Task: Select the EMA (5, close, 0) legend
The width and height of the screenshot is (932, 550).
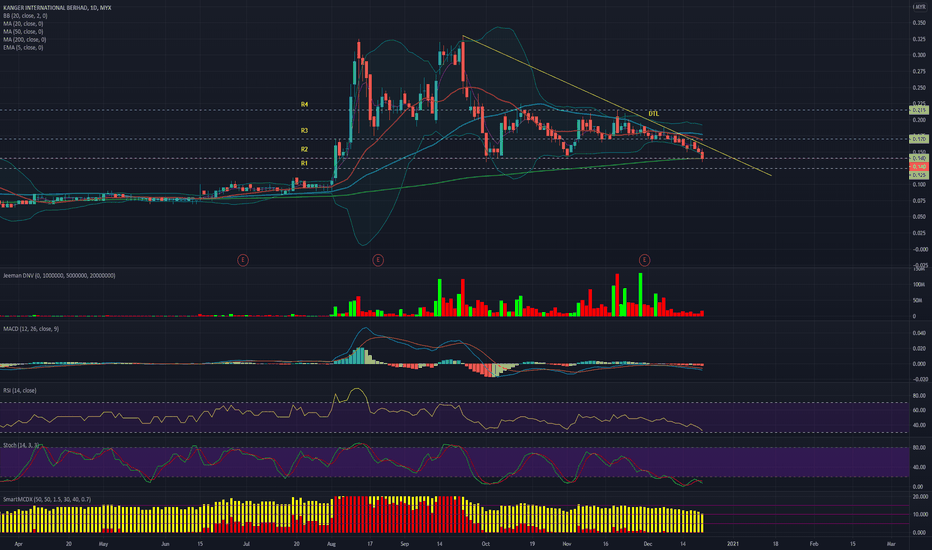Action: point(23,47)
